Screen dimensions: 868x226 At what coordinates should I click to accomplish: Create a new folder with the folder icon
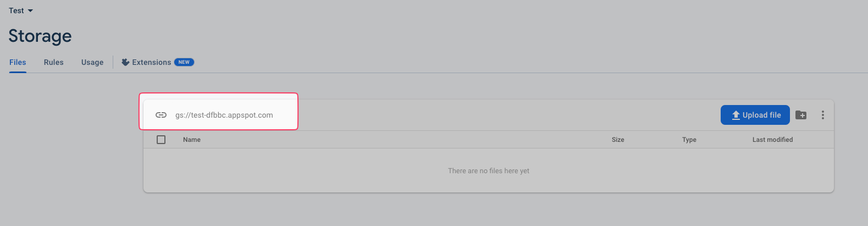click(801, 115)
